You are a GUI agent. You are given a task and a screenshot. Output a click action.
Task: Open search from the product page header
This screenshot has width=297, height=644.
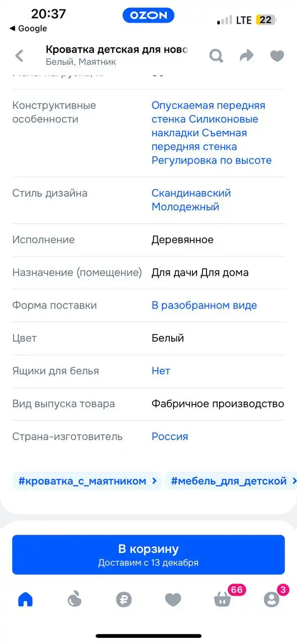[x=216, y=56]
